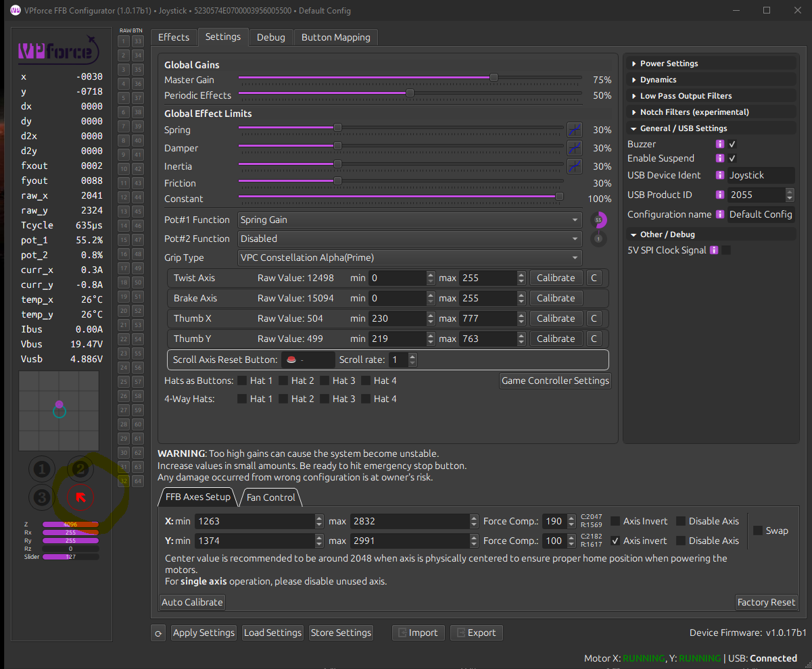Click the Master Gain slider handle
The image size is (812, 669).
coord(494,78)
